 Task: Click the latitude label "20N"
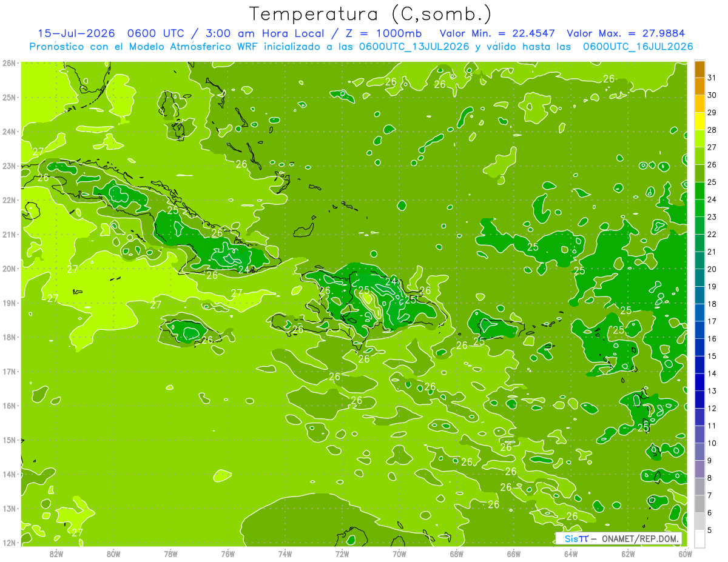[9, 269]
